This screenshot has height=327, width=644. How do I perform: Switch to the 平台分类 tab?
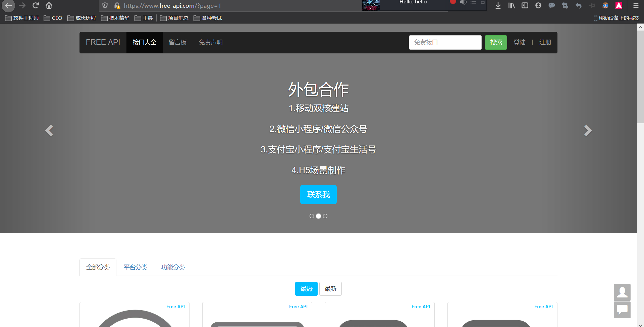(136, 267)
